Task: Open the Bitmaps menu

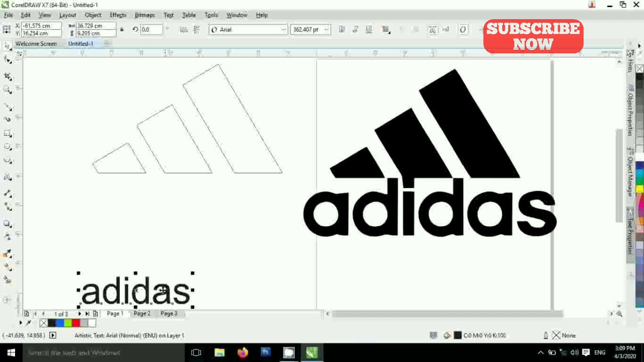Action: pyautogui.click(x=145, y=15)
